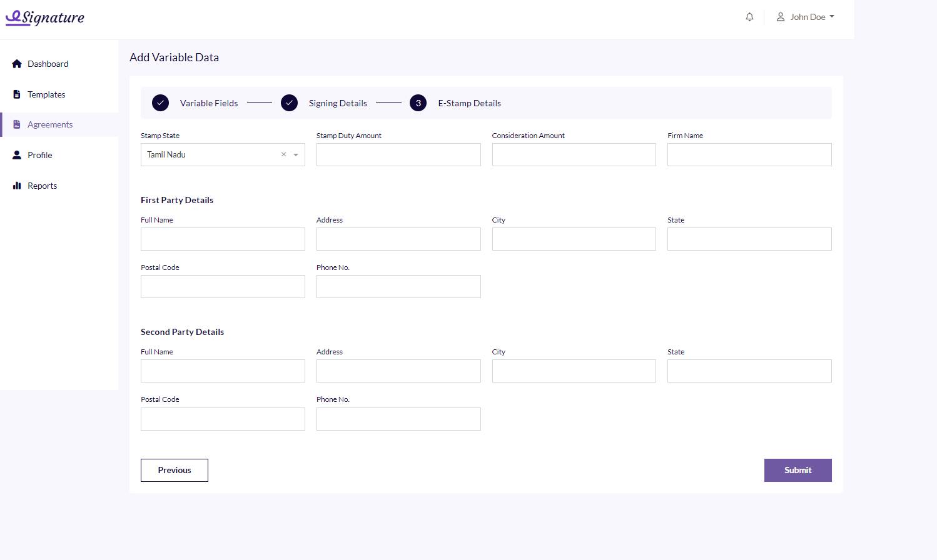Image resolution: width=937 pixels, height=560 pixels.
Task: Click the Signature logo
Action: pyautogui.click(x=45, y=17)
